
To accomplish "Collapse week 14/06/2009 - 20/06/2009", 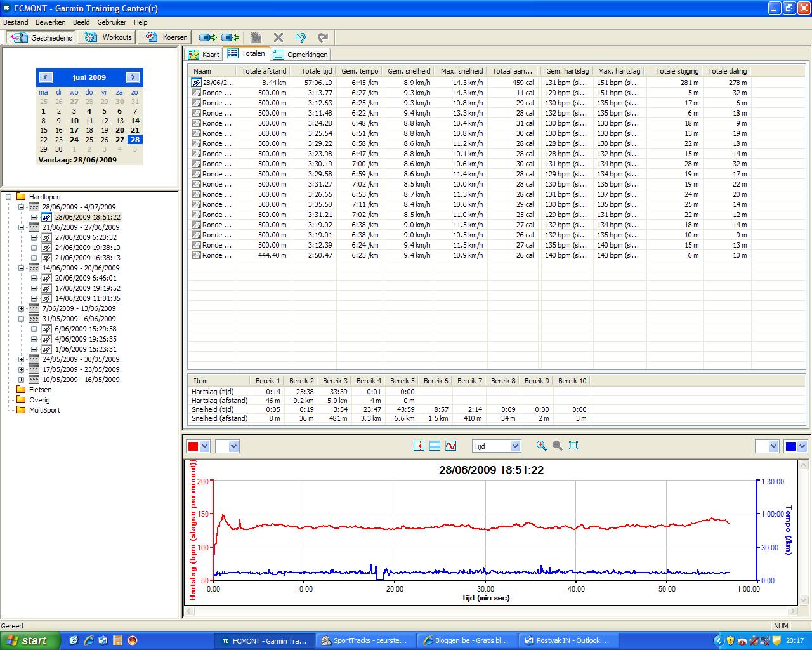I will point(22,268).
